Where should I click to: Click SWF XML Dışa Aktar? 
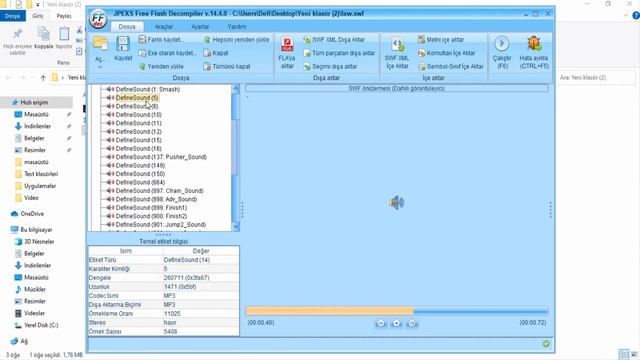coord(334,40)
